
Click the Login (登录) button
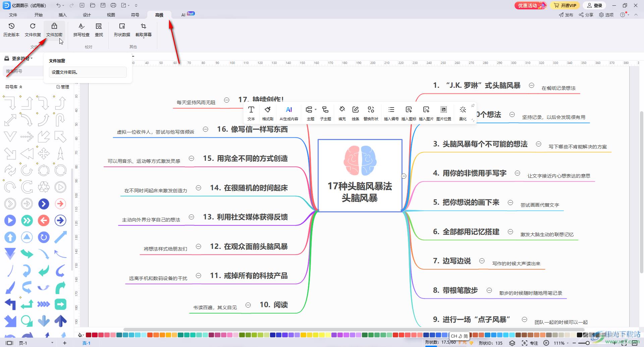[595, 5]
